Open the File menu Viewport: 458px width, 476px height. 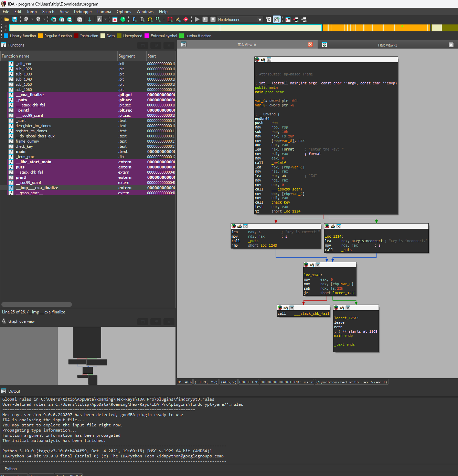6,12
